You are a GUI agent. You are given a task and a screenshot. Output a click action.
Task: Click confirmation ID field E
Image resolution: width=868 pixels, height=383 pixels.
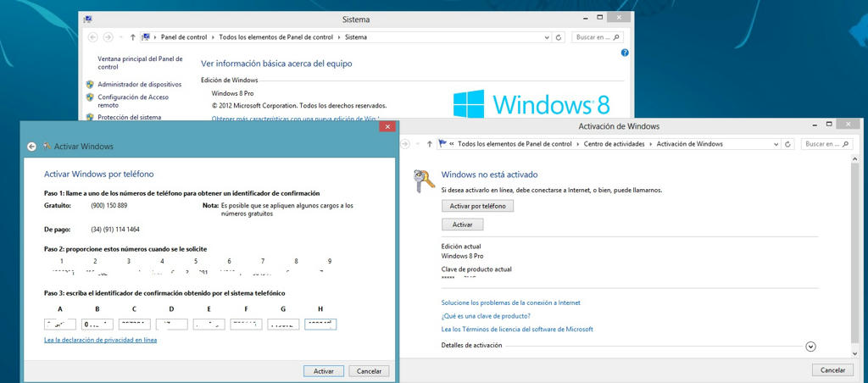tap(209, 325)
